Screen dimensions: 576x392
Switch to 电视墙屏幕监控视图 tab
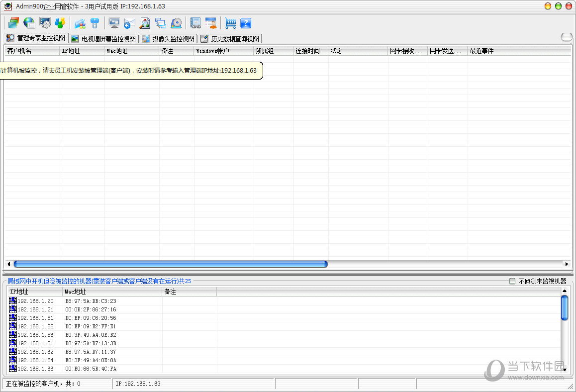[x=104, y=39]
